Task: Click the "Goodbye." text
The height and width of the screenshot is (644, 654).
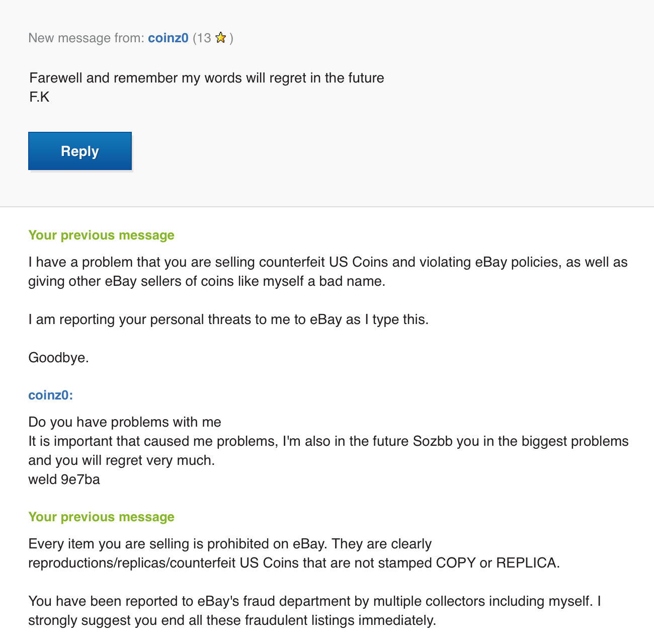Action: (x=58, y=358)
